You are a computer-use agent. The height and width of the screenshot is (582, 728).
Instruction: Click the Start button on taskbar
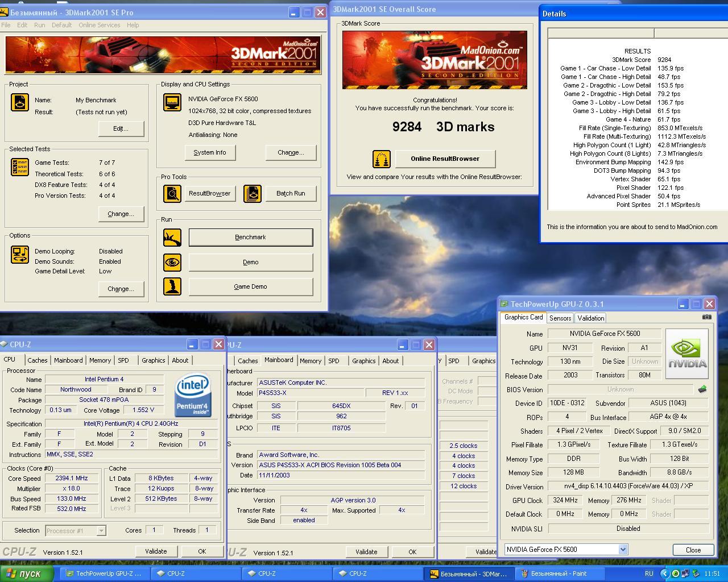(27, 573)
